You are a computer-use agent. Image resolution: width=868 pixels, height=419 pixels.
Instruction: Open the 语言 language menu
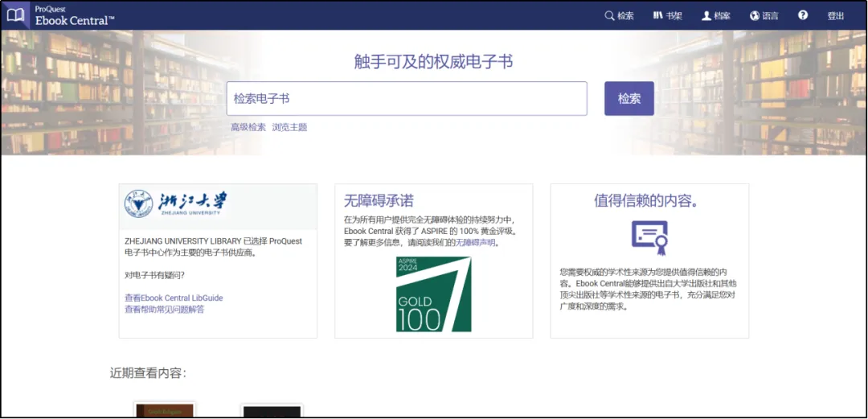(764, 16)
